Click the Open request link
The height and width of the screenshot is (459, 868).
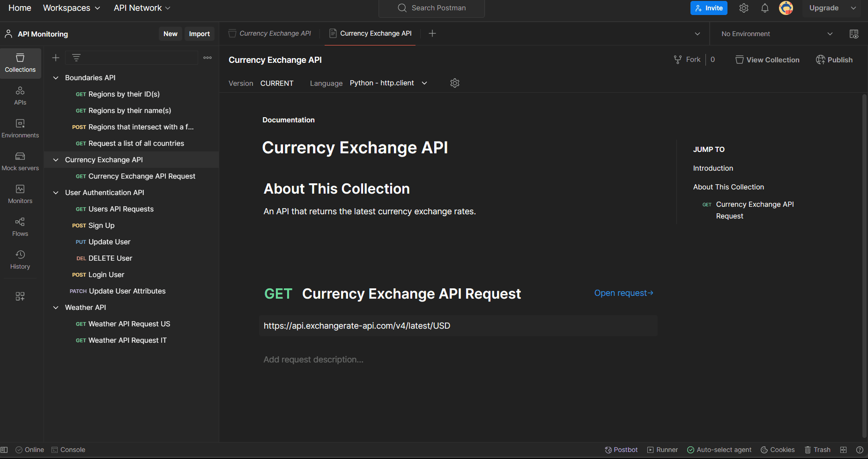click(x=623, y=293)
